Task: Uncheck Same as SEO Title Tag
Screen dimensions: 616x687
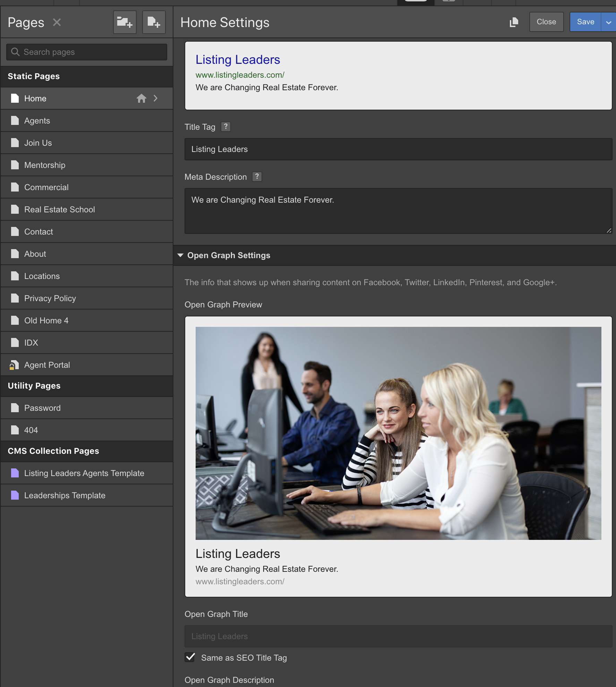Action: coord(190,657)
